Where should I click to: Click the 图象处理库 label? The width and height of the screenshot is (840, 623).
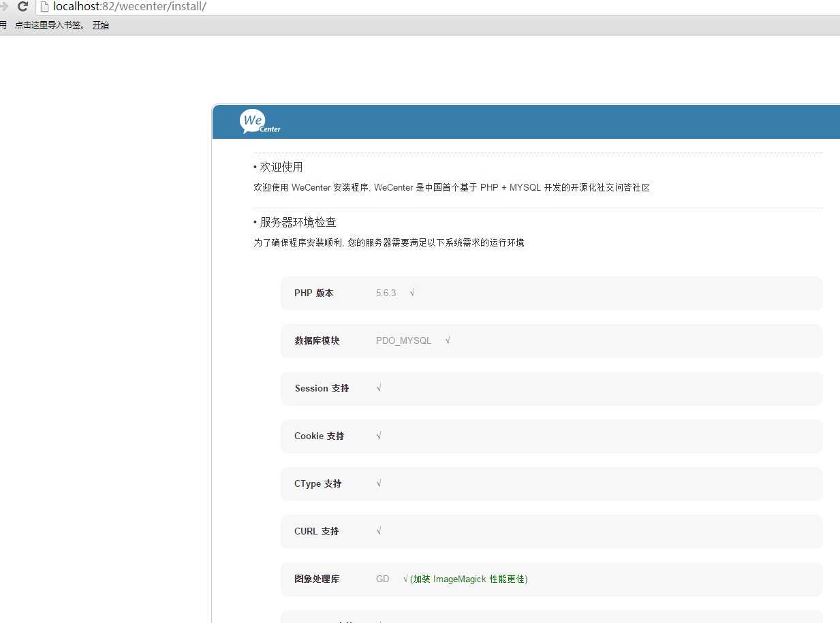317,579
